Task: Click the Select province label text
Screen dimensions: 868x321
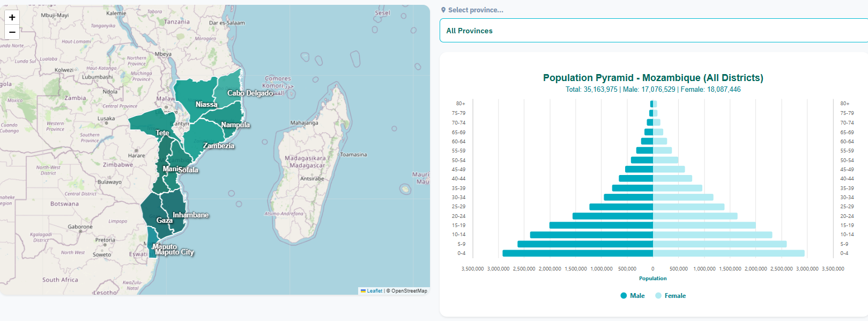Action: (476, 10)
